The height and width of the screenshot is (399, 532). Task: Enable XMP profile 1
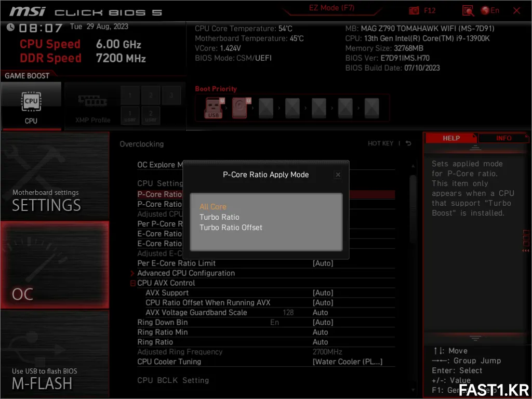(130, 96)
